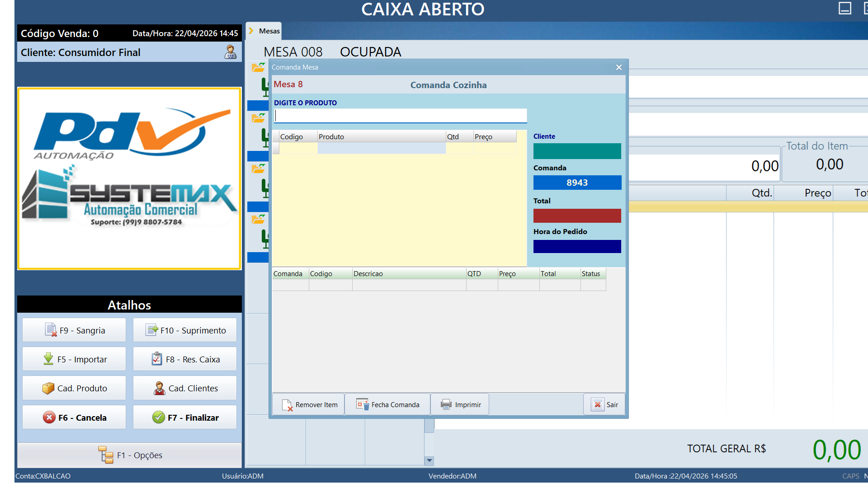Click the scrollbar down arrow in Mesas panel
Image resolution: width=868 pixels, height=488 pixels.
pyautogui.click(x=429, y=460)
